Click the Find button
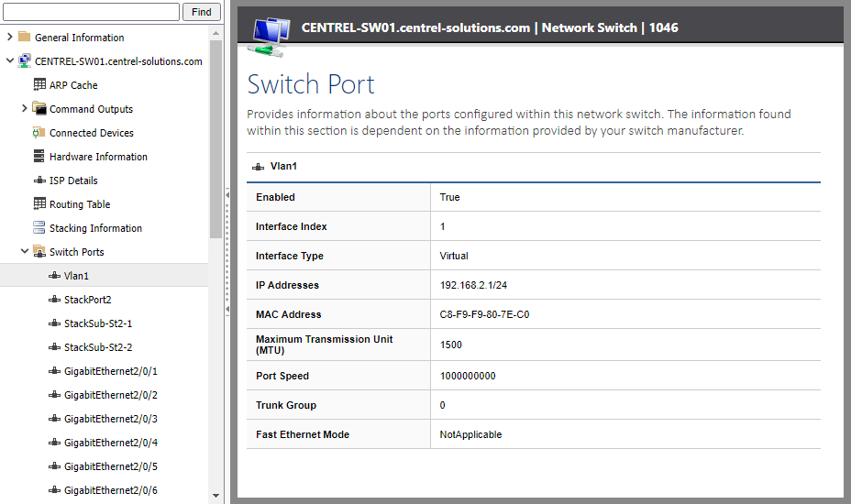The height and width of the screenshot is (504, 851). click(202, 12)
